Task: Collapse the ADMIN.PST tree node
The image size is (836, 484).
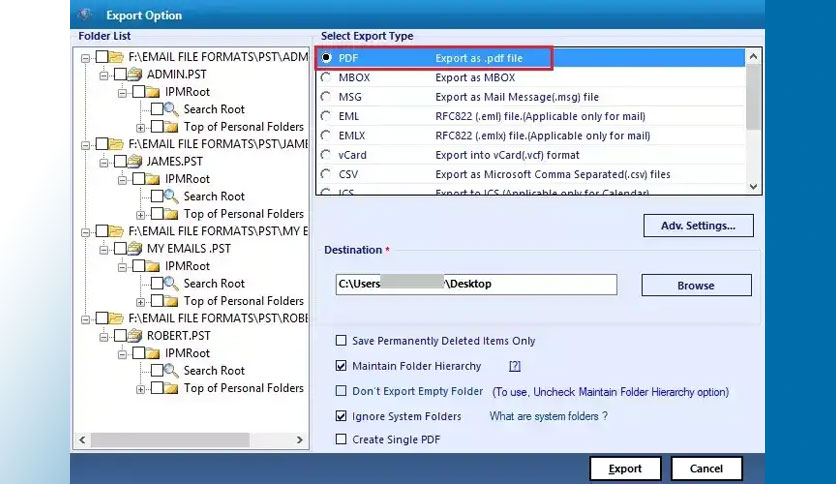Action: point(104,75)
